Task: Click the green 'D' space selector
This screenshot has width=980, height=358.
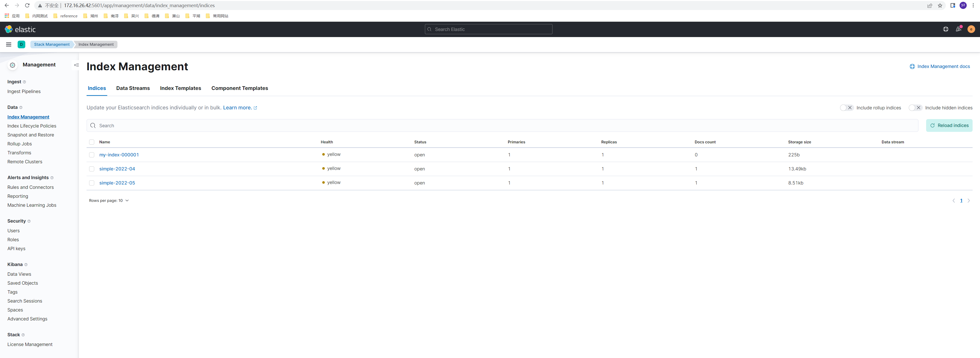Action: (21, 44)
